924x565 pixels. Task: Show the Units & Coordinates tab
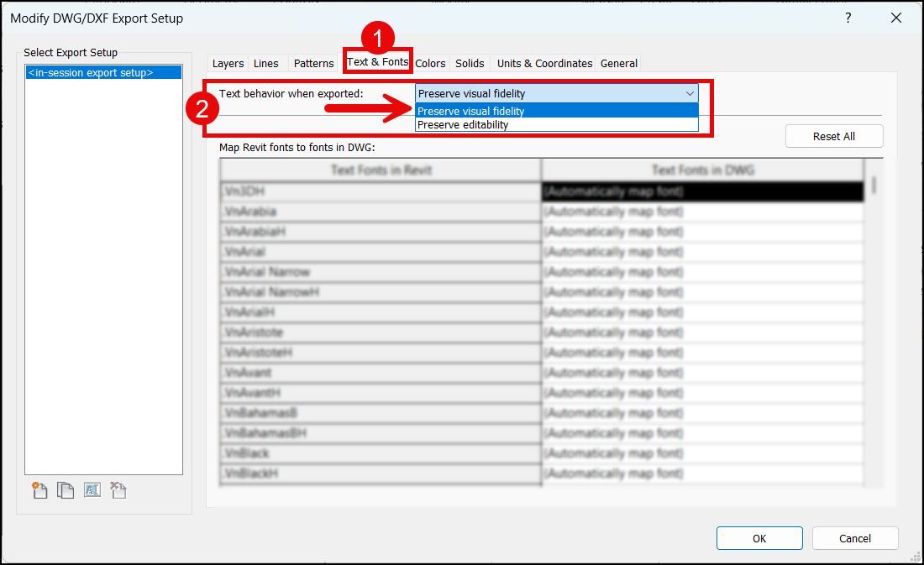tap(544, 63)
